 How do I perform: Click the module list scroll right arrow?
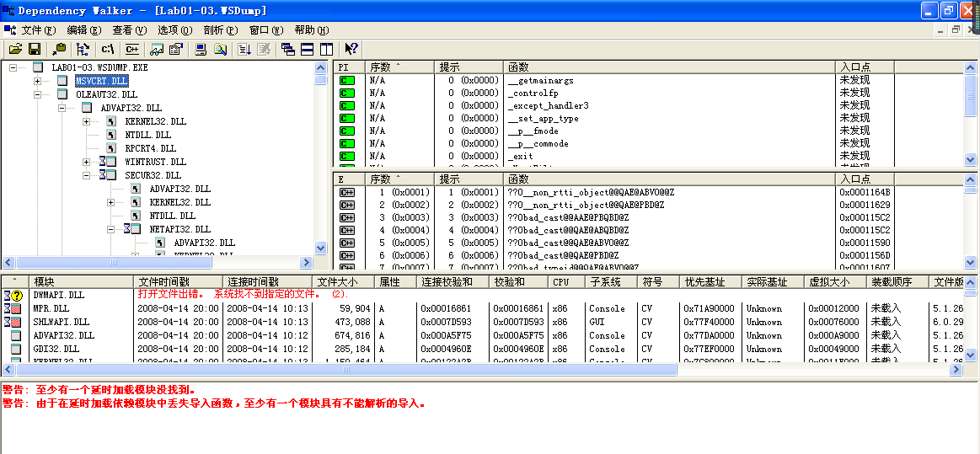[x=956, y=370]
